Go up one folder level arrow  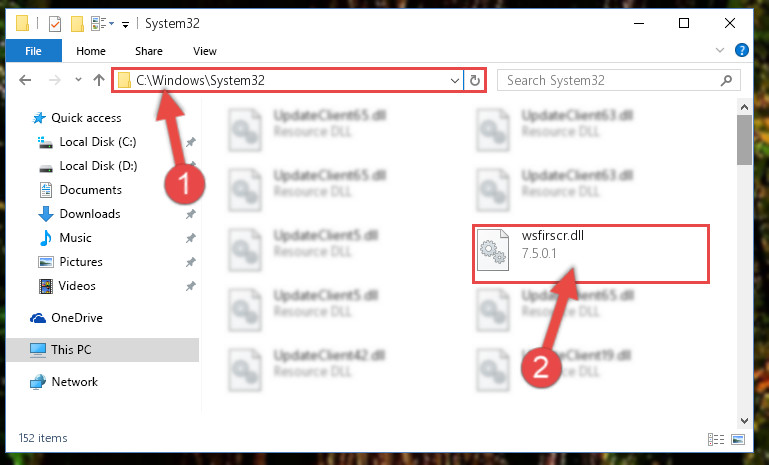[x=99, y=80]
